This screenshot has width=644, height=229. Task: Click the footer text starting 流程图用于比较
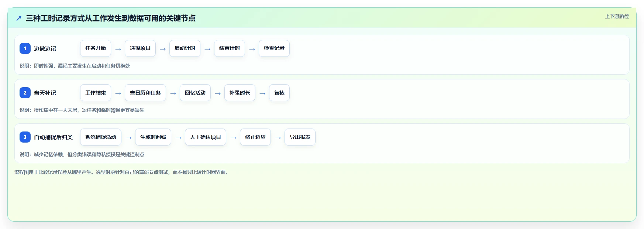pos(122,172)
